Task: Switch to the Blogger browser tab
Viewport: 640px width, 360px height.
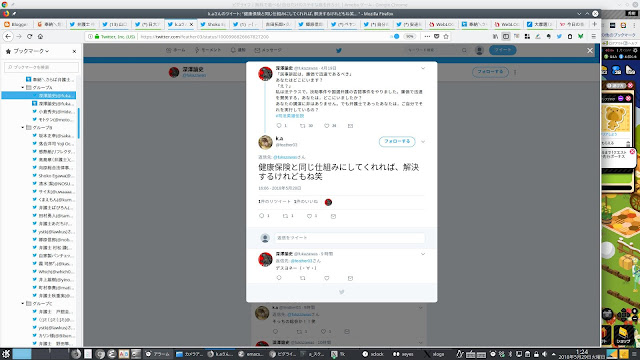Action: pos(16,24)
